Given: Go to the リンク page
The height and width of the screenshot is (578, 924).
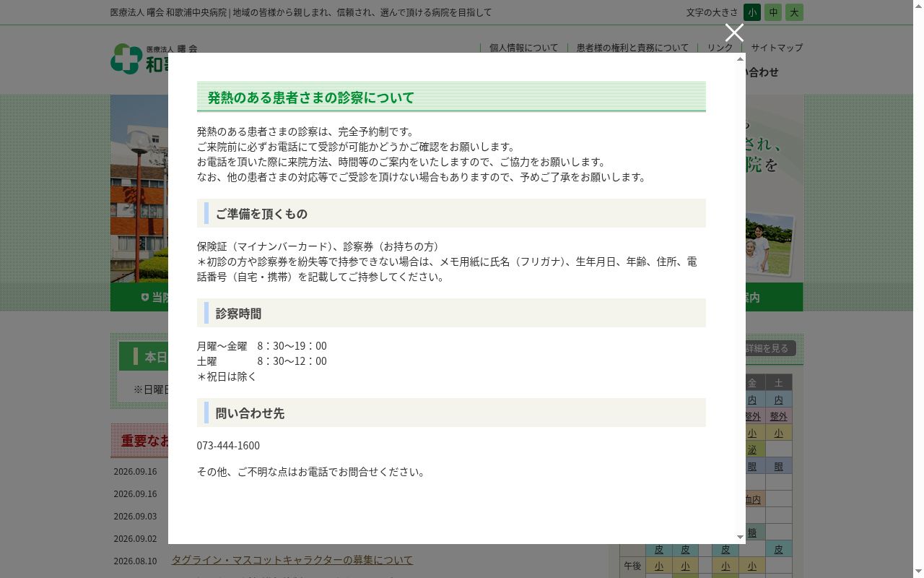Looking at the screenshot, I should pyautogui.click(x=720, y=48).
